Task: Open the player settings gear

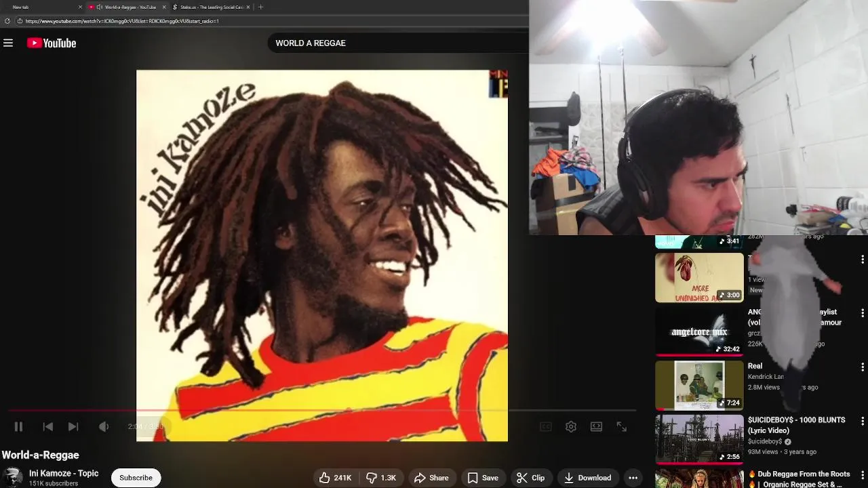Action: 571,426
